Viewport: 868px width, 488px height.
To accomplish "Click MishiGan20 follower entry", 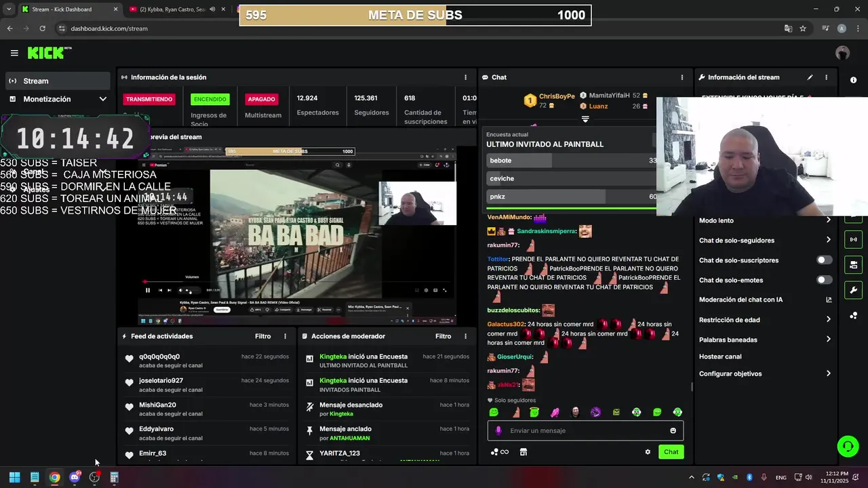I will 207,409.
